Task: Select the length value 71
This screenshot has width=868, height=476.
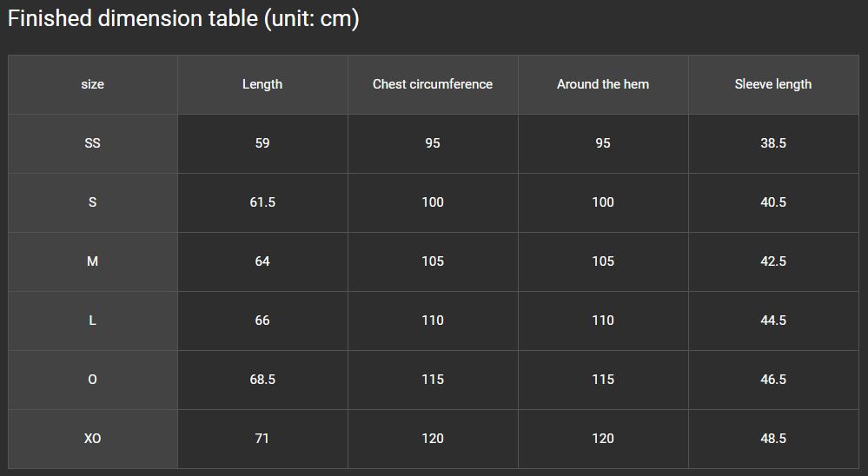Action: pos(262,439)
